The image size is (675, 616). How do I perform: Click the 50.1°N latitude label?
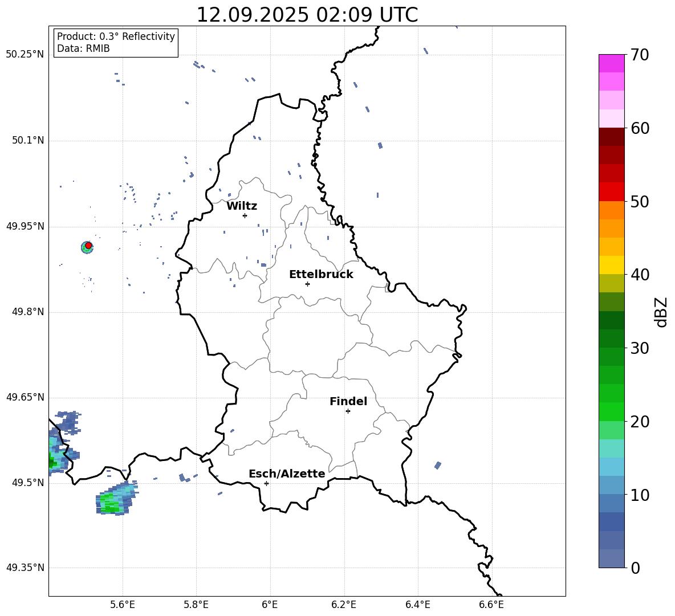(28, 141)
